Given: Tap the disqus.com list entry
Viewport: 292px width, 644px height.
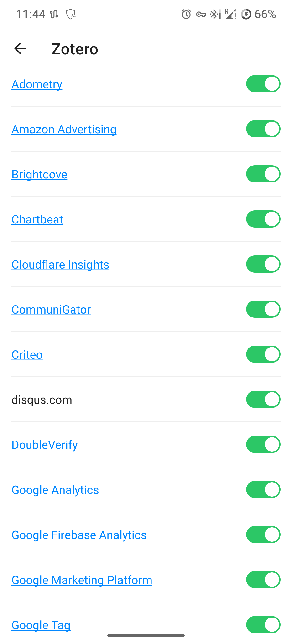Looking at the screenshot, I should pyautogui.click(x=42, y=400).
